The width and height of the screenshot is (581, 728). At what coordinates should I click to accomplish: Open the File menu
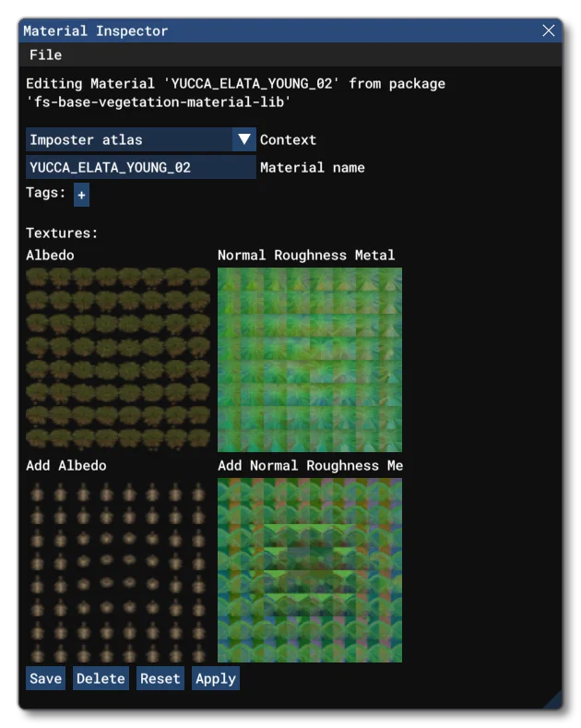click(45, 54)
